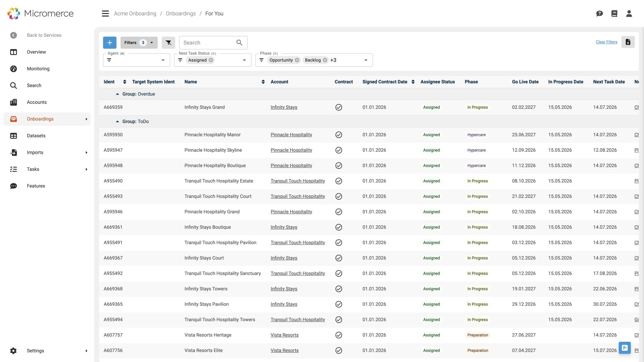Sort by Ident column arrows
Viewport: 644px width, 362px height.
tap(124, 82)
